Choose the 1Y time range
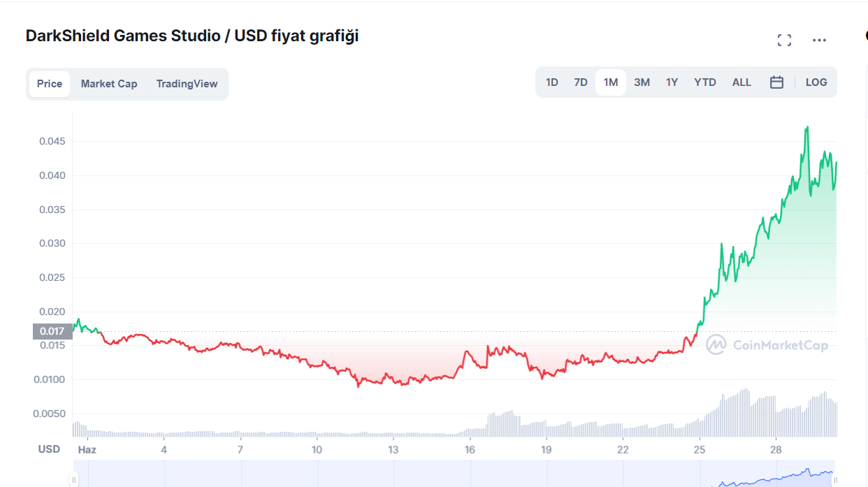The height and width of the screenshot is (487, 868). 672,82
